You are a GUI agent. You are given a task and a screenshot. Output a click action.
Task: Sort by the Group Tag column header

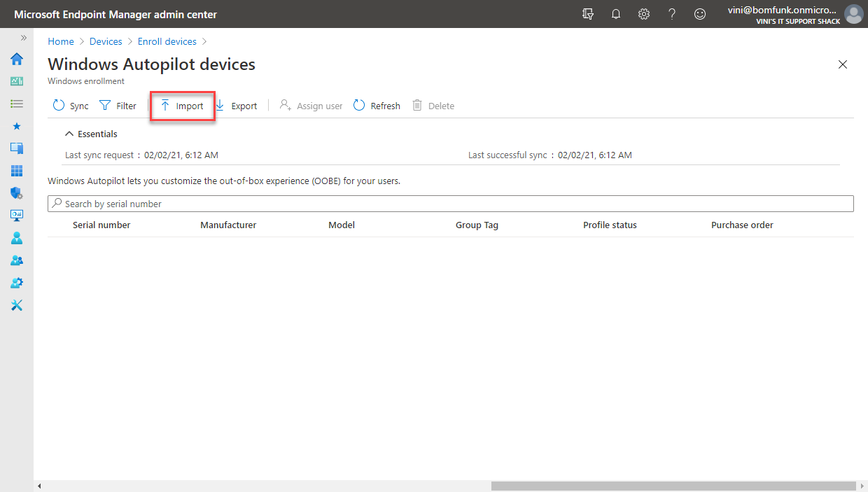(477, 225)
